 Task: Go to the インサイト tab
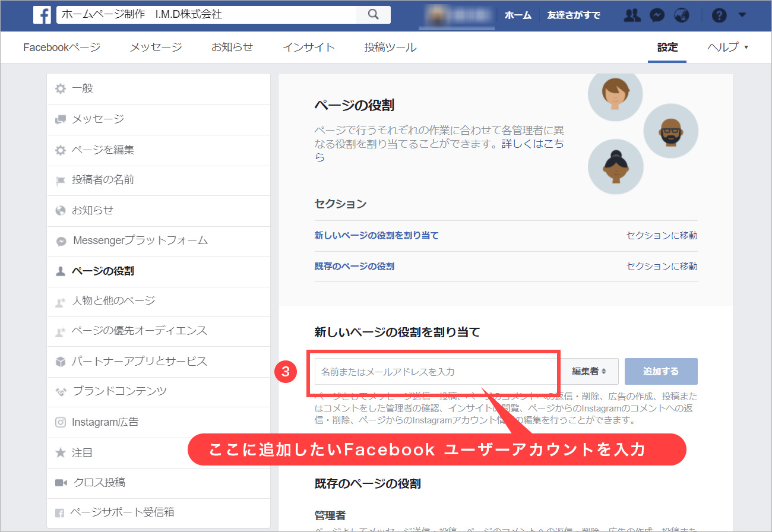[x=309, y=47]
